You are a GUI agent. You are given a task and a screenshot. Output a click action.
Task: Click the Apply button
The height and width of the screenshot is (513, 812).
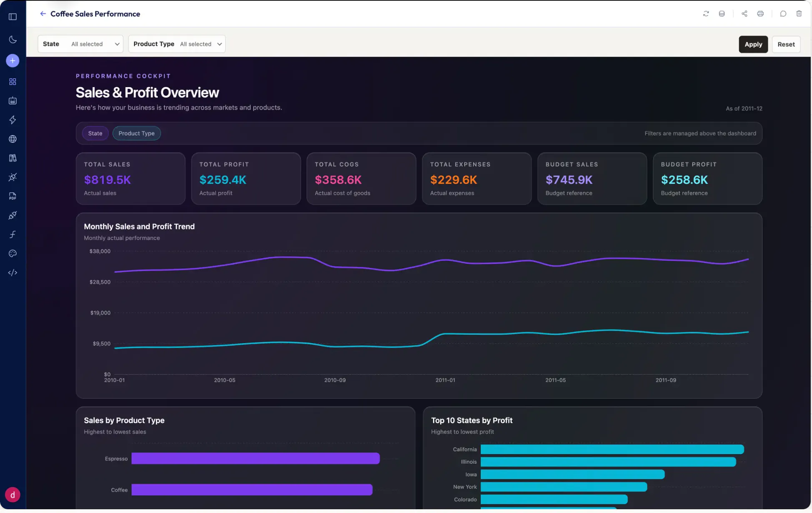pos(753,45)
